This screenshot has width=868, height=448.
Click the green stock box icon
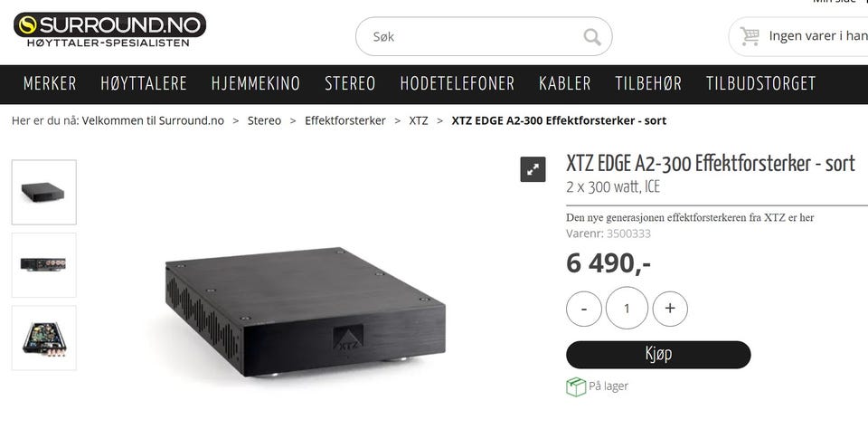pyautogui.click(x=576, y=386)
